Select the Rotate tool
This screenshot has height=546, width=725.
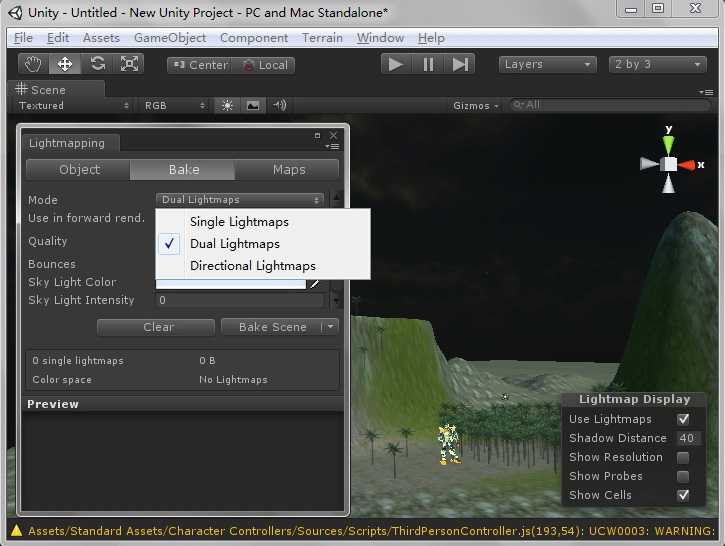tap(98, 64)
